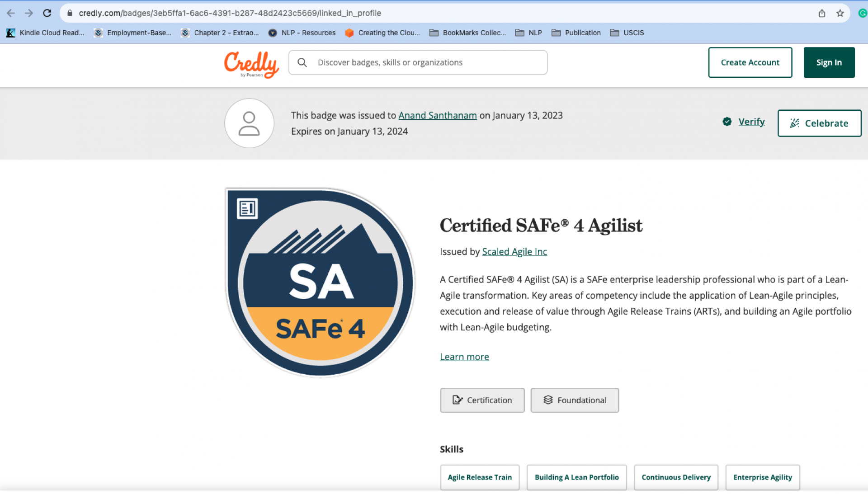Open Anand Santhanam profile link
Screen dimensions: 868x494
437,115
